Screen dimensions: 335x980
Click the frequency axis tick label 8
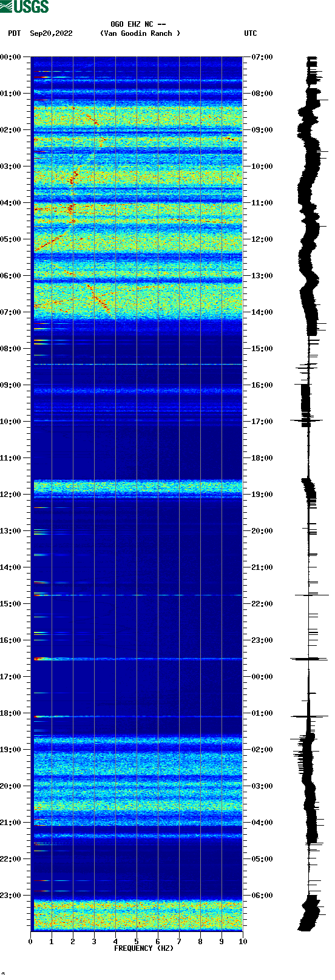(x=200, y=942)
